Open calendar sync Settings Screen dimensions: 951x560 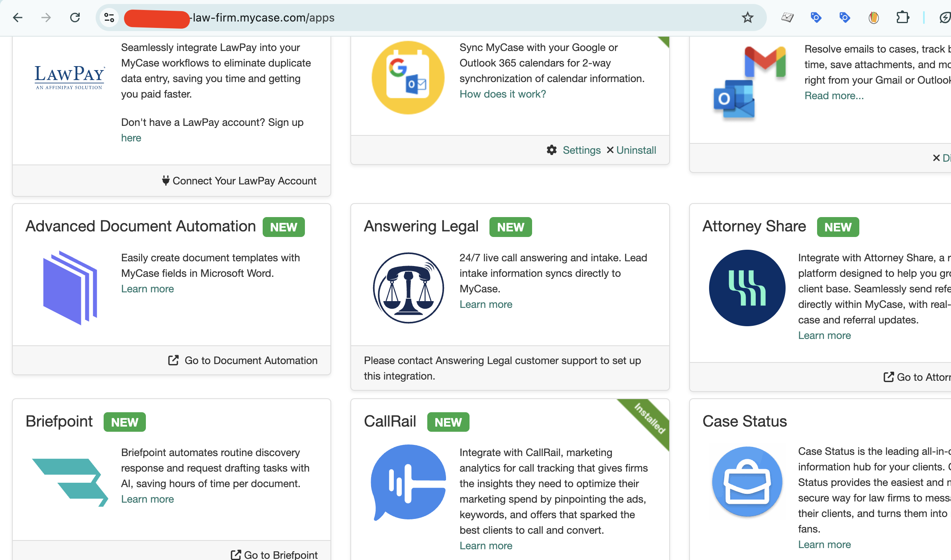[582, 150]
